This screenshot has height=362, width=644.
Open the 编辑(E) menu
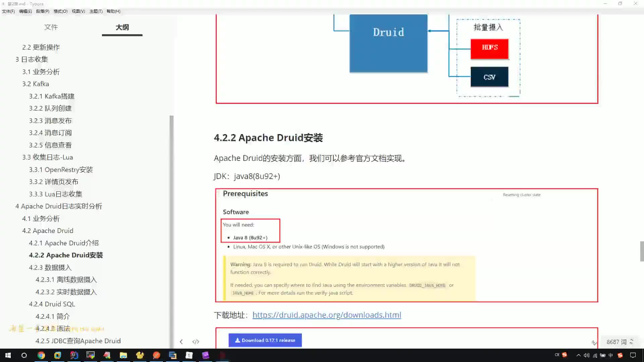25,11
